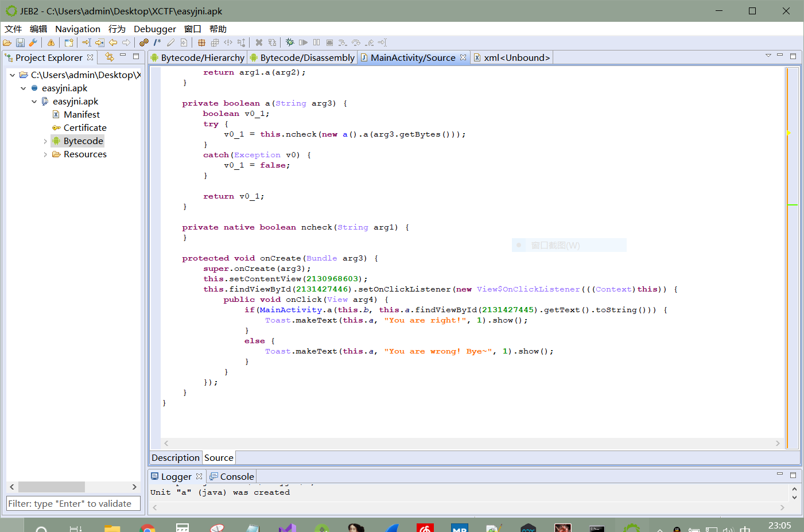Select the pause debugging icon
804x532 pixels.
tap(316, 42)
